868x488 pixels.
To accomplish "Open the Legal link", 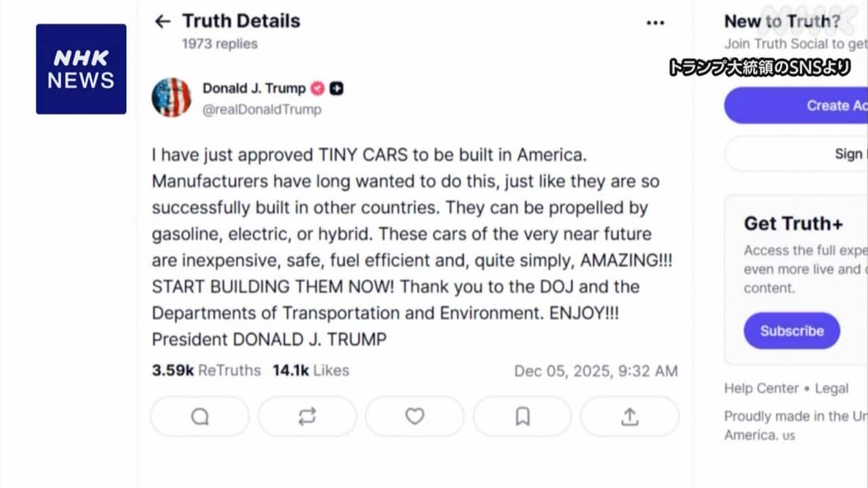I will [831, 388].
